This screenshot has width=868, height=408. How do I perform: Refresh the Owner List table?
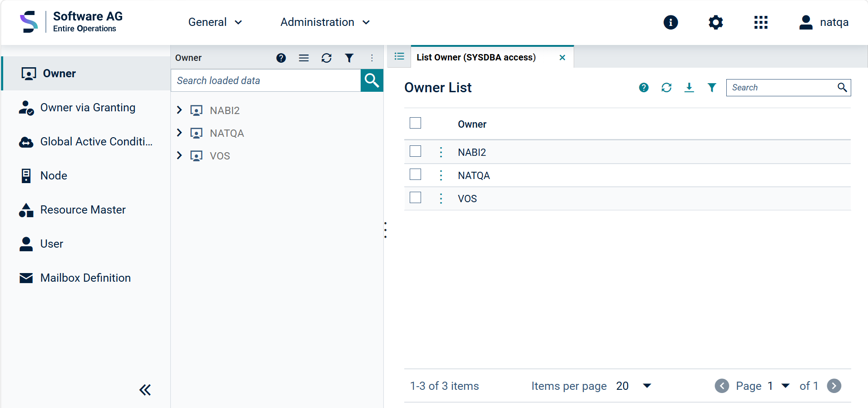coord(666,88)
